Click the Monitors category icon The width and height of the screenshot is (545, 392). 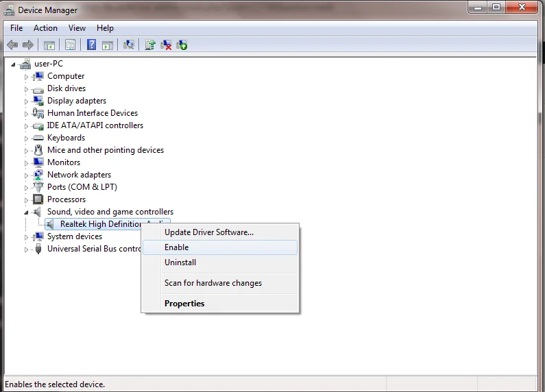(38, 162)
